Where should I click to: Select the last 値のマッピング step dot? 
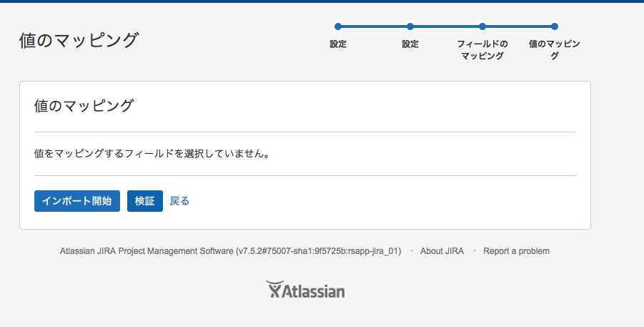click(555, 26)
